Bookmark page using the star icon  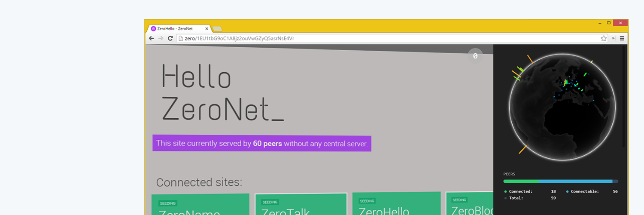click(x=604, y=38)
